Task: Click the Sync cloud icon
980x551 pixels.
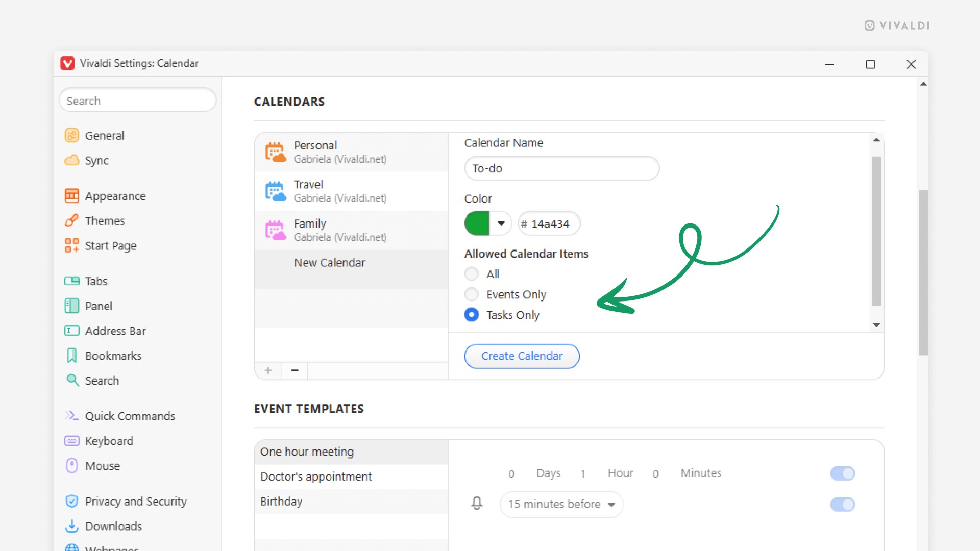Action: [72, 160]
